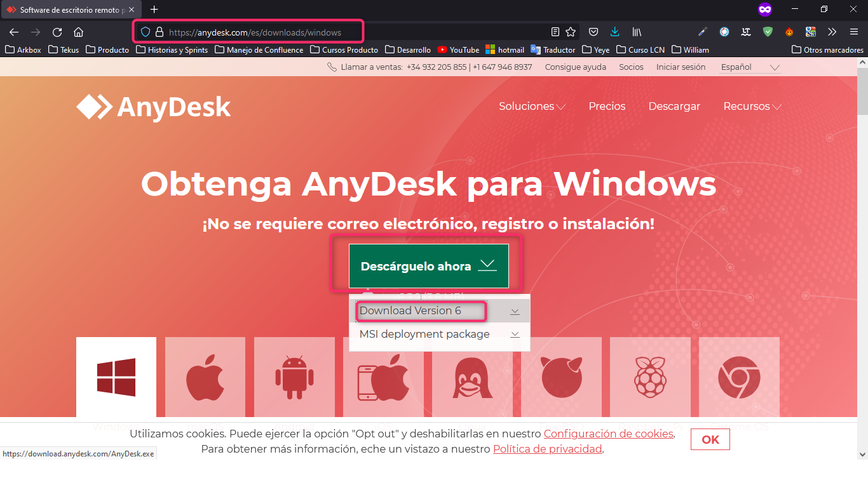This screenshot has height=485, width=868.
Task: Open the Precios menu item
Action: (607, 106)
